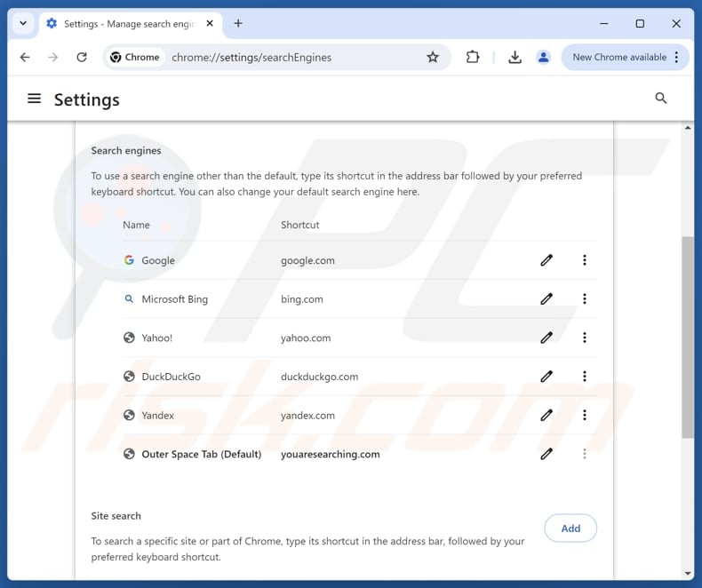Click the Name column header
This screenshot has height=588, width=702.
136,225
